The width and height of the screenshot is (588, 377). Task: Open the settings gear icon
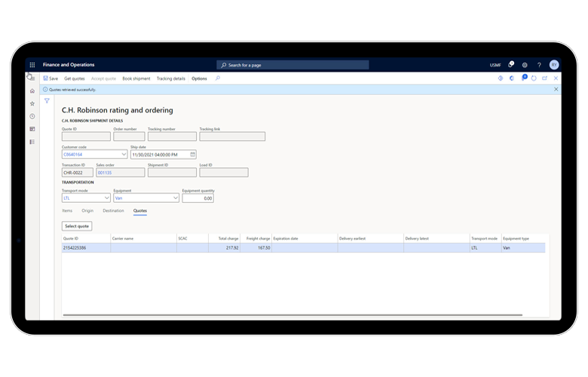525,65
